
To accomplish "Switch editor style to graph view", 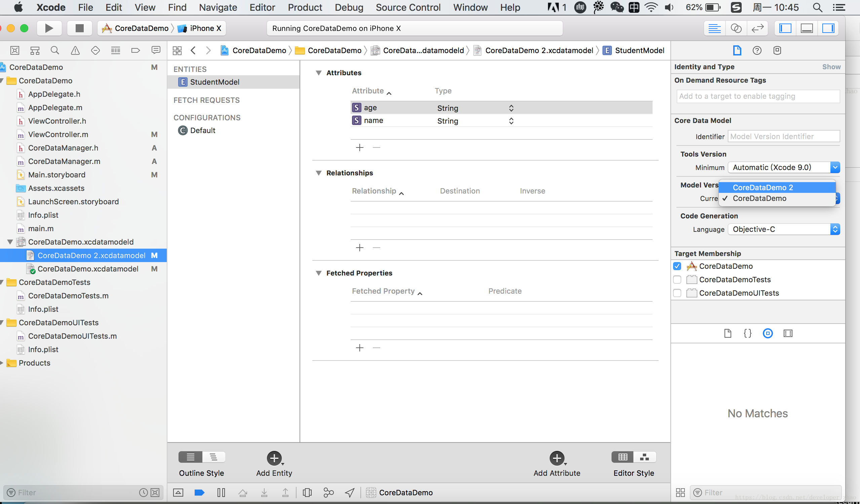I will point(644,457).
